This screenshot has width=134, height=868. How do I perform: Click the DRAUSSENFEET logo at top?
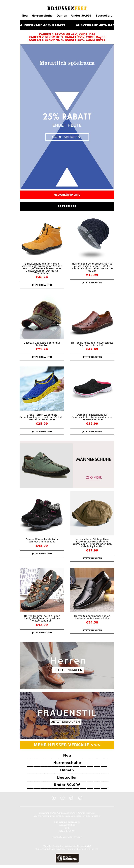pyautogui.click(x=67, y=8)
